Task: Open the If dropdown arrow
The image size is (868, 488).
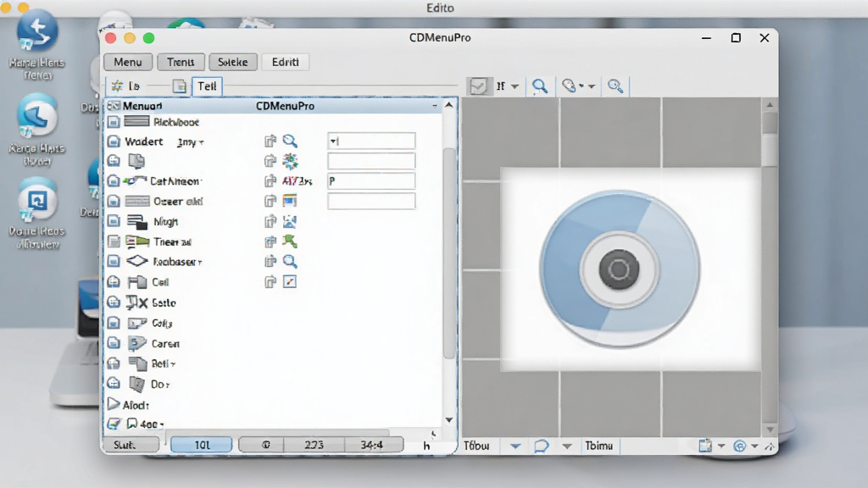Action: click(x=515, y=86)
